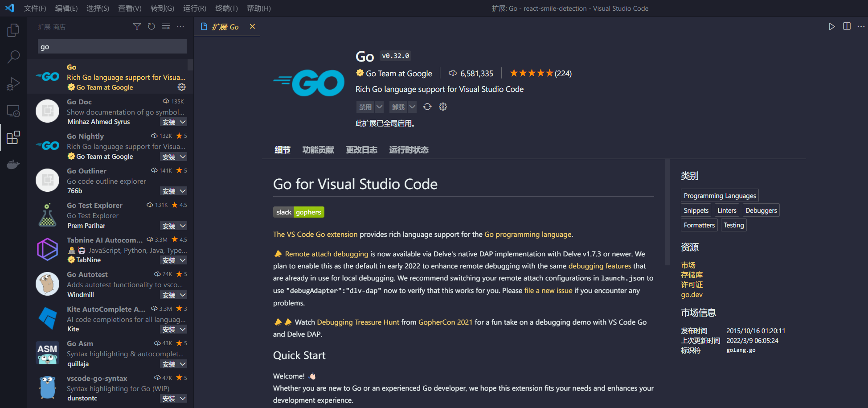Image resolution: width=868 pixels, height=408 pixels.
Task: Open the 文件(F) menu
Action: pos(35,8)
